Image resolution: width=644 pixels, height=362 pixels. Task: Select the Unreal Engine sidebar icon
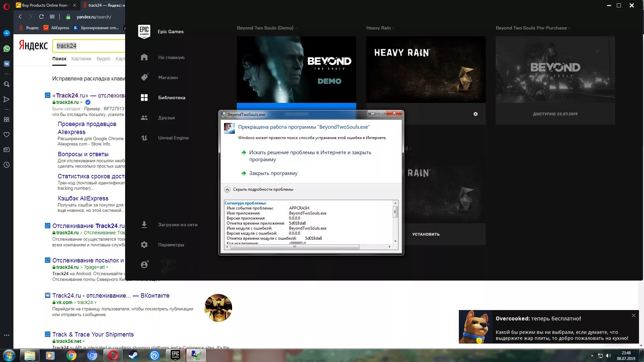click(x=144, y=138)
